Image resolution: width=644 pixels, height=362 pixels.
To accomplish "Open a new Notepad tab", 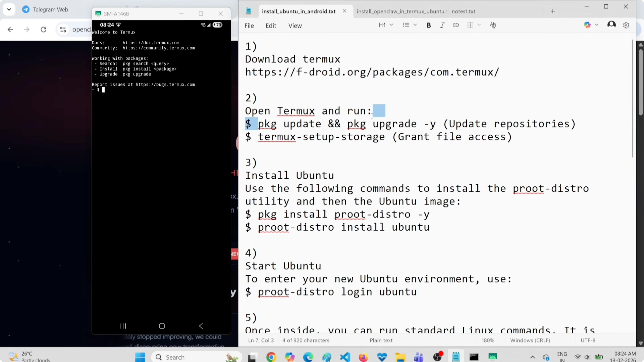I will click(x=553, y=11).
